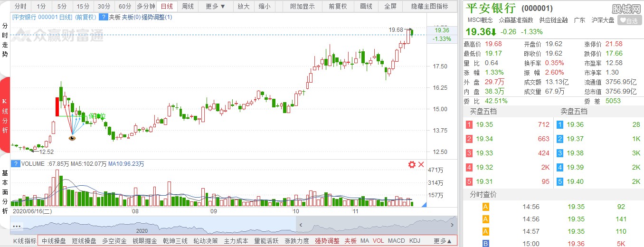Switch to 分时 chart period
Image resolution: width=644 pixels, height=247 pixels.
pos(20,6)
